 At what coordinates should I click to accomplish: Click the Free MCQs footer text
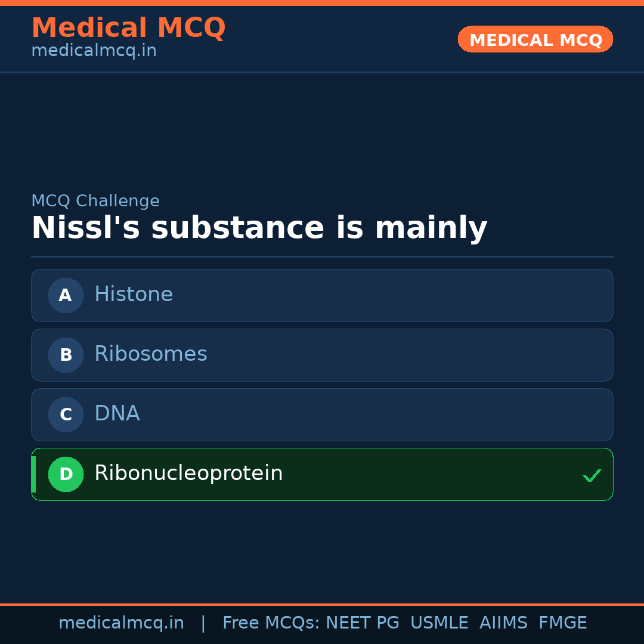click(x=271, y=623)
